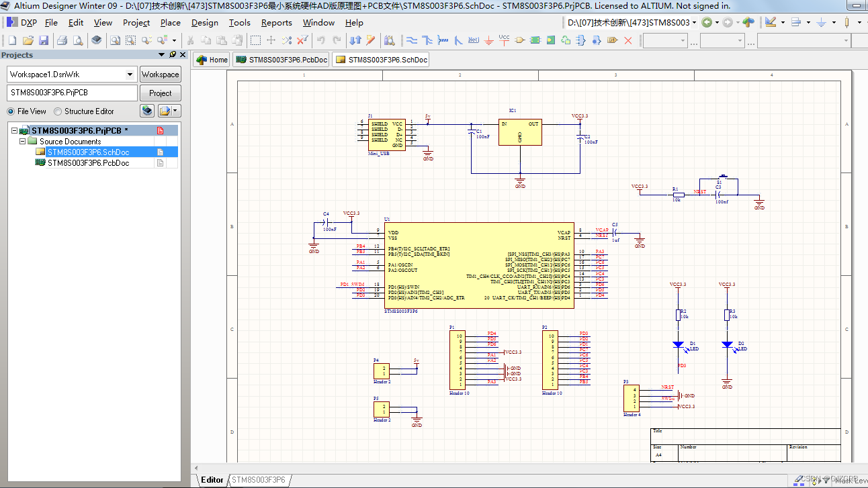This screenshot has height=488, width=868.
Task: Click the Project button
Action: 160,93
